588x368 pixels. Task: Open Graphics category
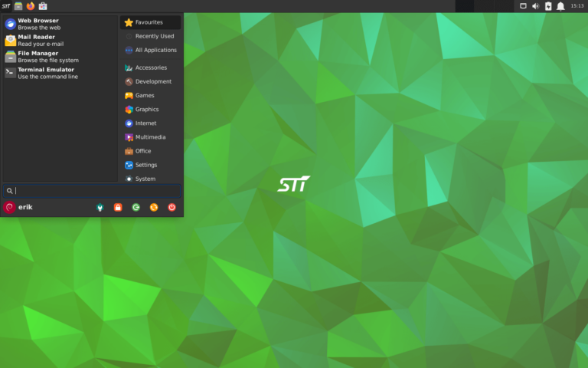coord(150,110)
